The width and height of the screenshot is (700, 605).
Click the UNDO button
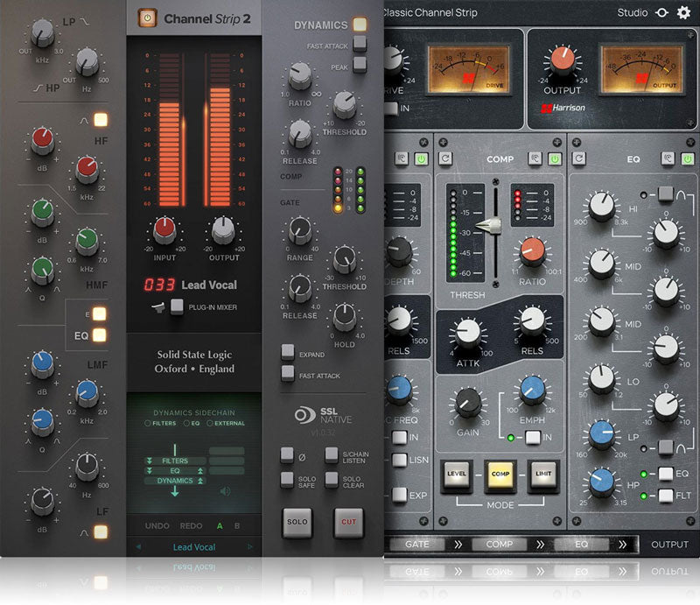157,526
